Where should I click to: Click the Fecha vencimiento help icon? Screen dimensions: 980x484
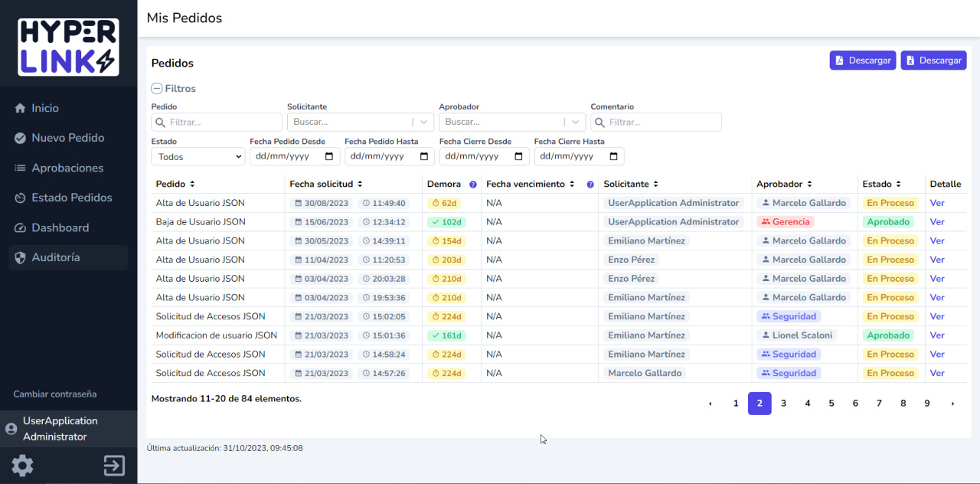590,185
